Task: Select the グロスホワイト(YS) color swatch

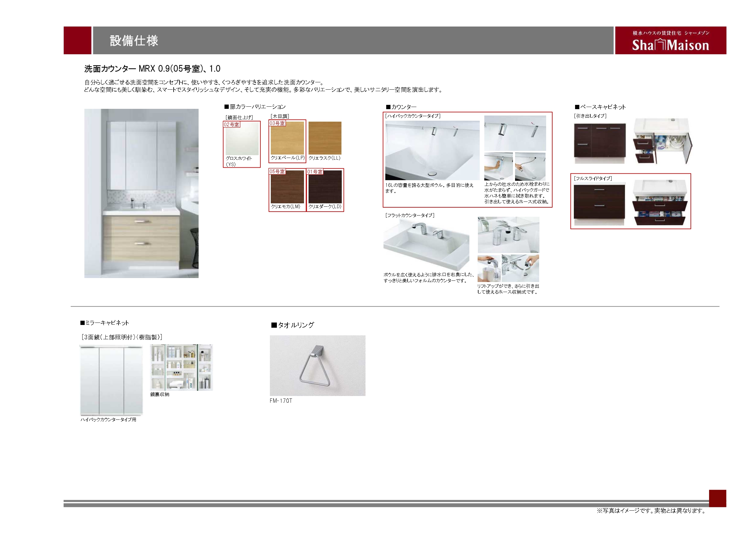Action: coord(242,139)
